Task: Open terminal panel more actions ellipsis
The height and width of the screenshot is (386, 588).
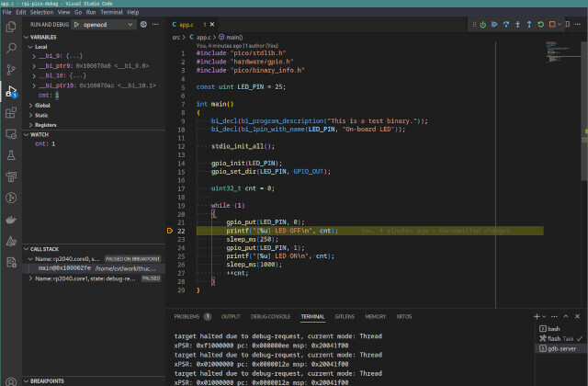Action: pyautogui.click(x=554, y=316)
